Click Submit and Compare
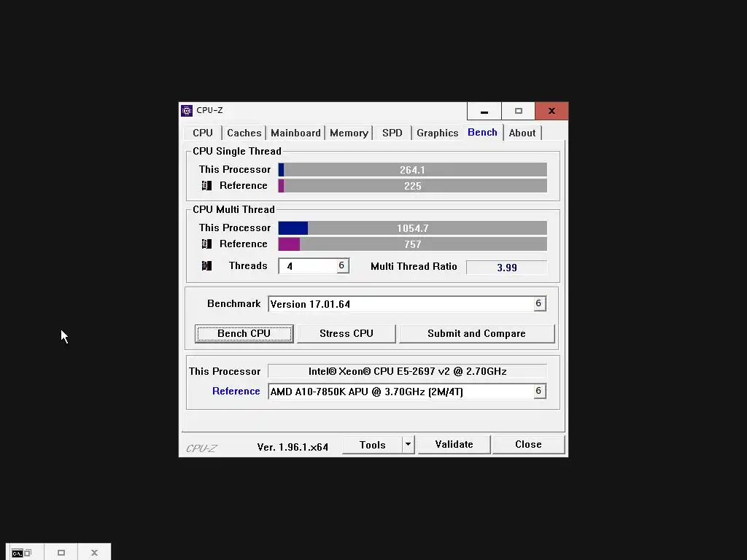Image resolution: width=747 pixels, height=560 pixels. coord(476,333)
